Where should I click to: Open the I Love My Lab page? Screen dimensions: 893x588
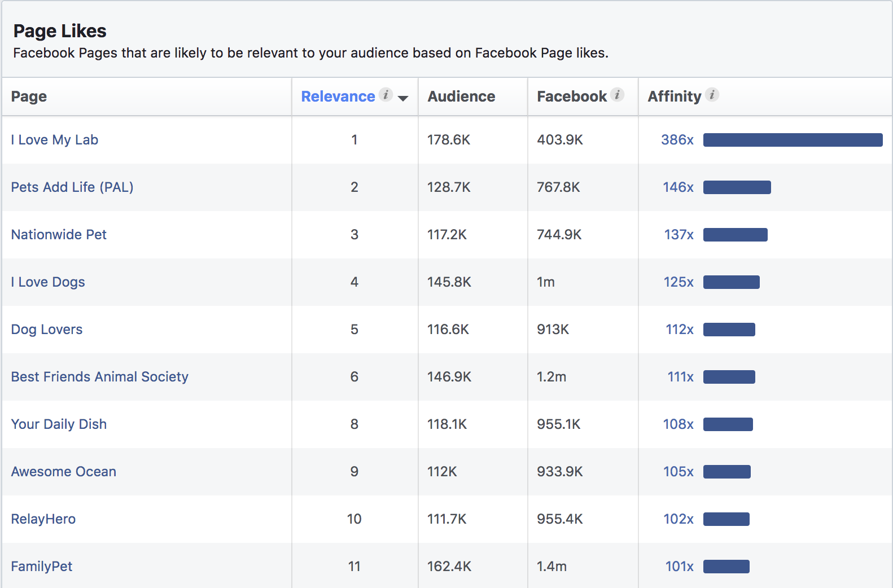[x=55, y=140]
